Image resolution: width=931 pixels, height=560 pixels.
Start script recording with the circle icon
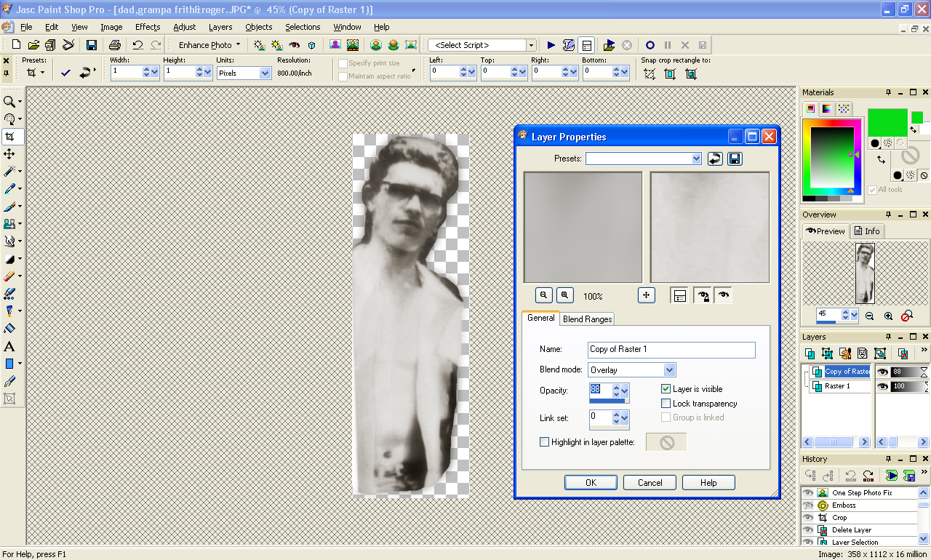[x=650, y=45]
